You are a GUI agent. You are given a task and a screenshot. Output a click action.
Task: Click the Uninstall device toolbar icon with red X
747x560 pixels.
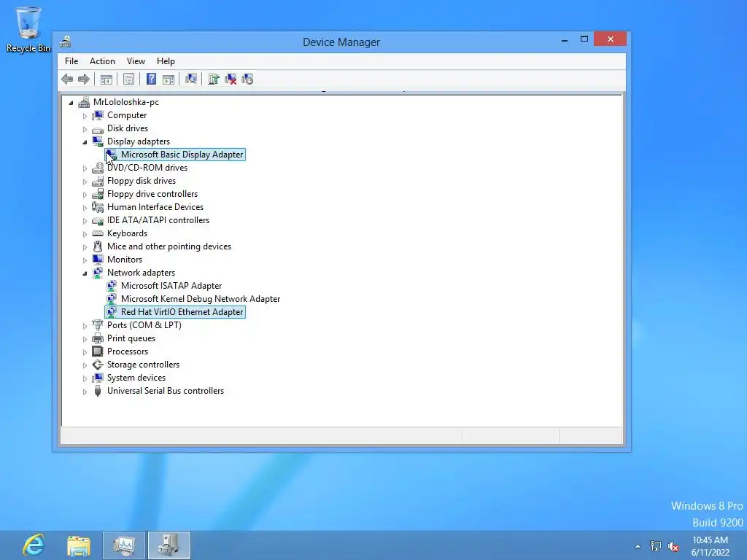click(x=231, y=79)
